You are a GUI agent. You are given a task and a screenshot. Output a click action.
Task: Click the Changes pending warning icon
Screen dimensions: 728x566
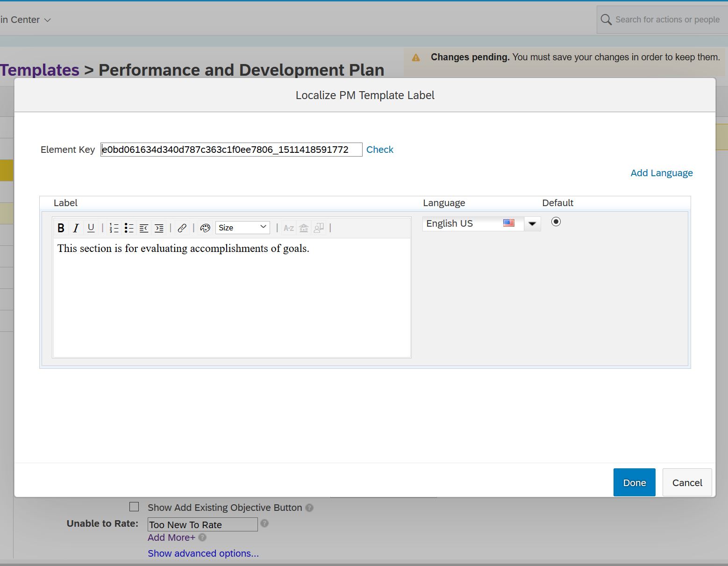(416, 57)
